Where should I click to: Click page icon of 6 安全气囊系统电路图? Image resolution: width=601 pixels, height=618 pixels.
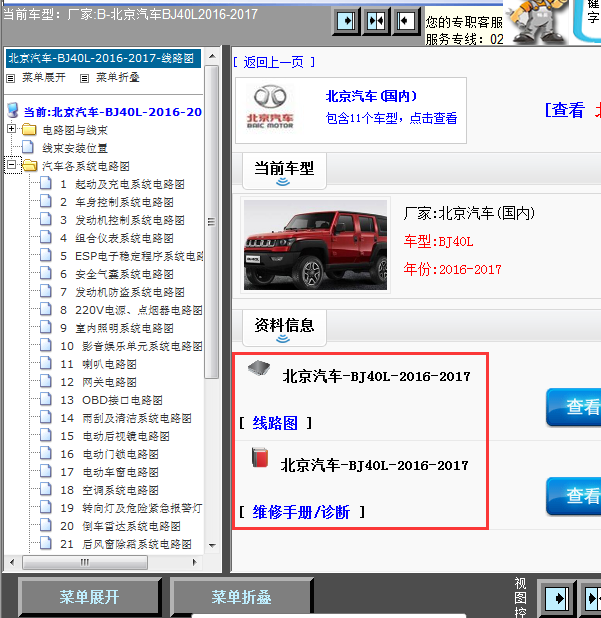pos(46,273)
